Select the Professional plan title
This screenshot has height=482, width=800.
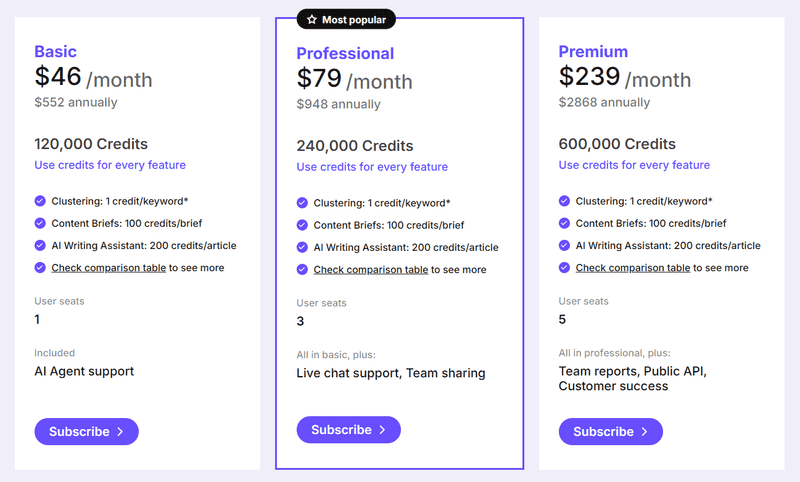point(345,54)
